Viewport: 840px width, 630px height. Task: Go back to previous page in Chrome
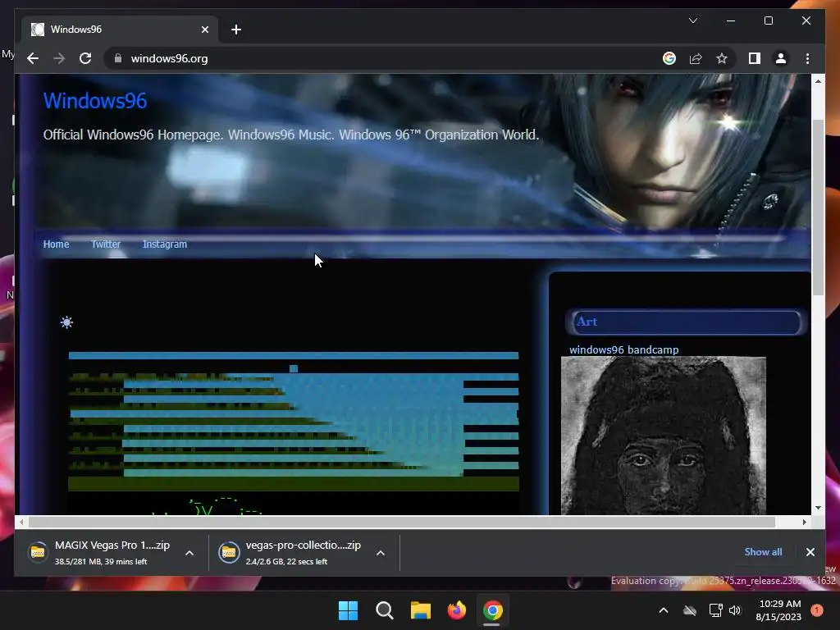pyautogui.click(x=33, y=58)
